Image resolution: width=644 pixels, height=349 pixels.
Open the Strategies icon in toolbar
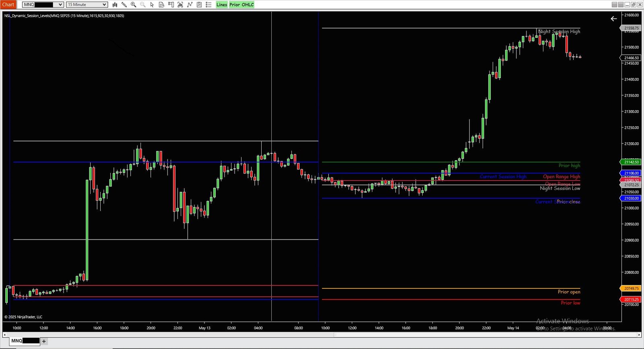(x=190, y=5)
